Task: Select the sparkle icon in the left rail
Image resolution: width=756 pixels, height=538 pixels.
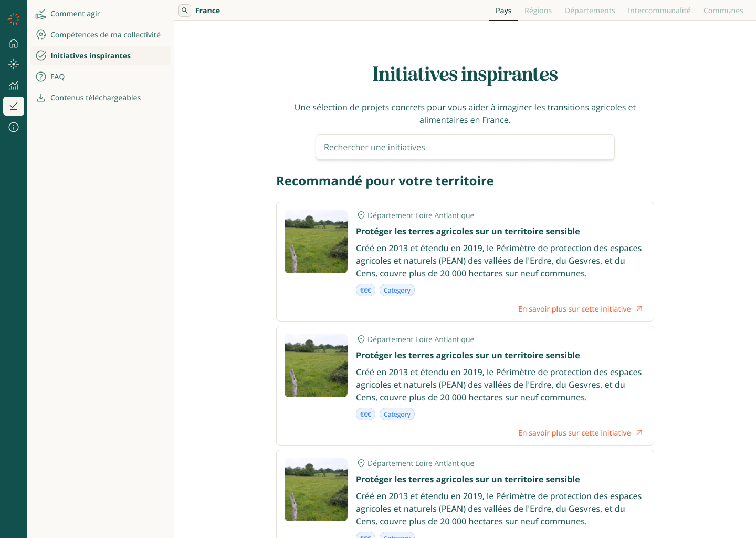Action: [14, 64]
